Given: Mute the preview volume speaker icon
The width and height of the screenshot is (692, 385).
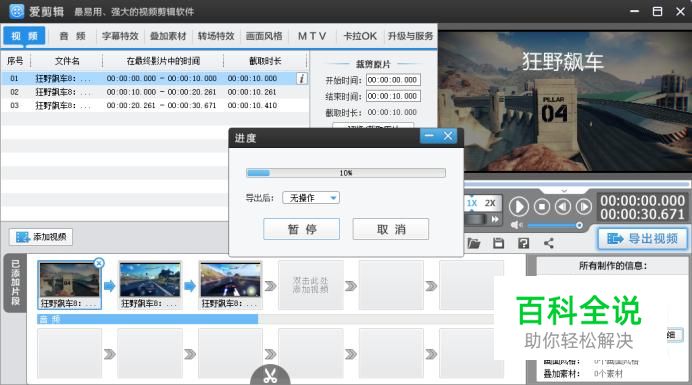Looking at the screenshot, I should click(516, 225).
